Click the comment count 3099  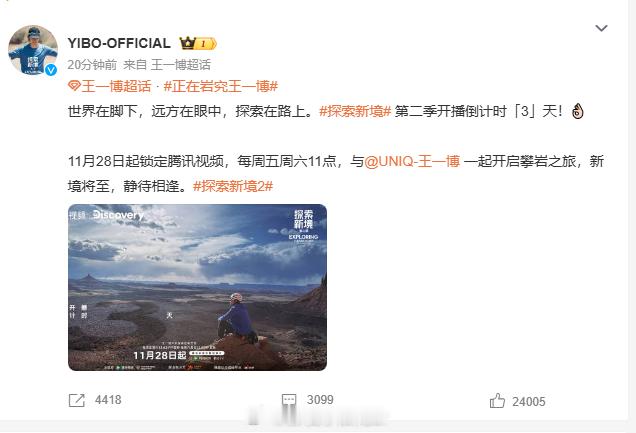pyautogui.click(x=320, y=400)
